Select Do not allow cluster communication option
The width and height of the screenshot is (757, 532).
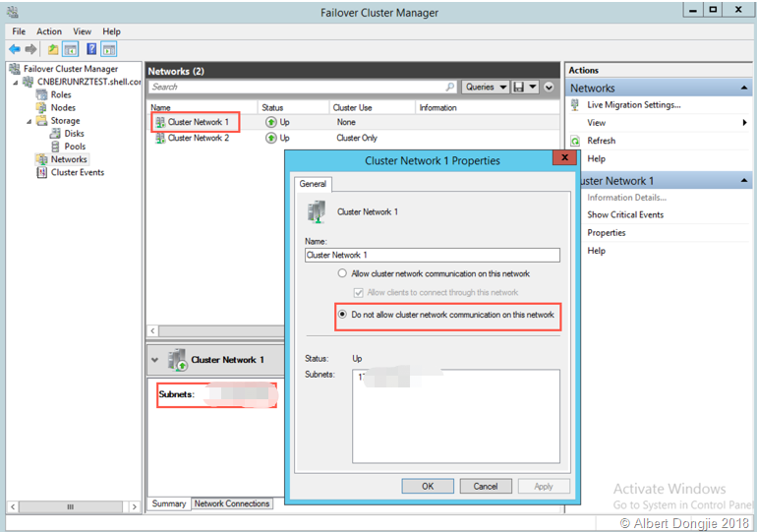coord(342,315)
